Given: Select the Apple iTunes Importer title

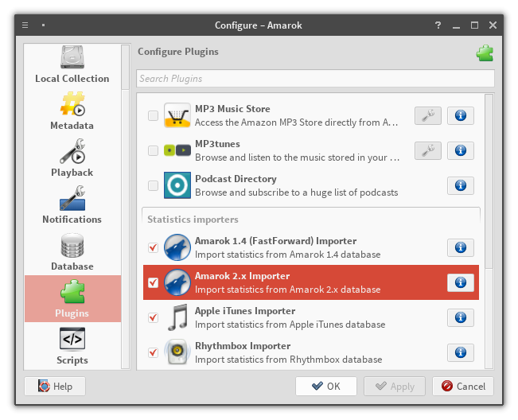Looking at the screenshot, I should point(245,311).
